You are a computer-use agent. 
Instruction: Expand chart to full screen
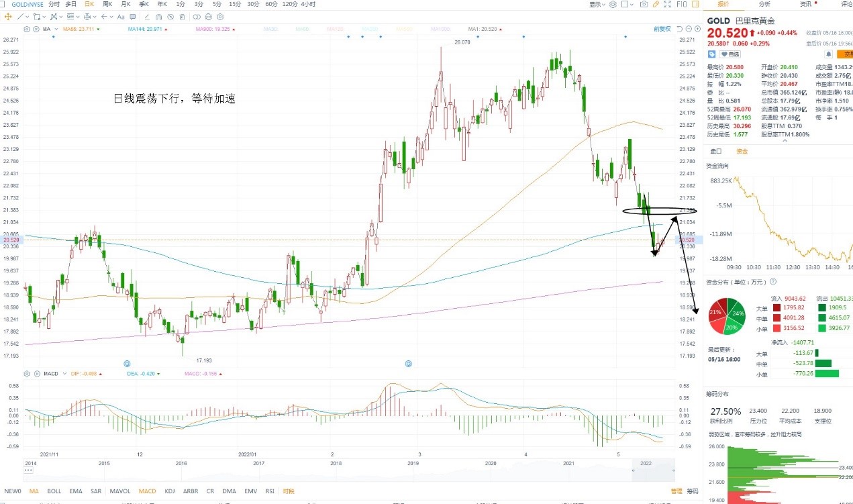(x=667, y=4)
